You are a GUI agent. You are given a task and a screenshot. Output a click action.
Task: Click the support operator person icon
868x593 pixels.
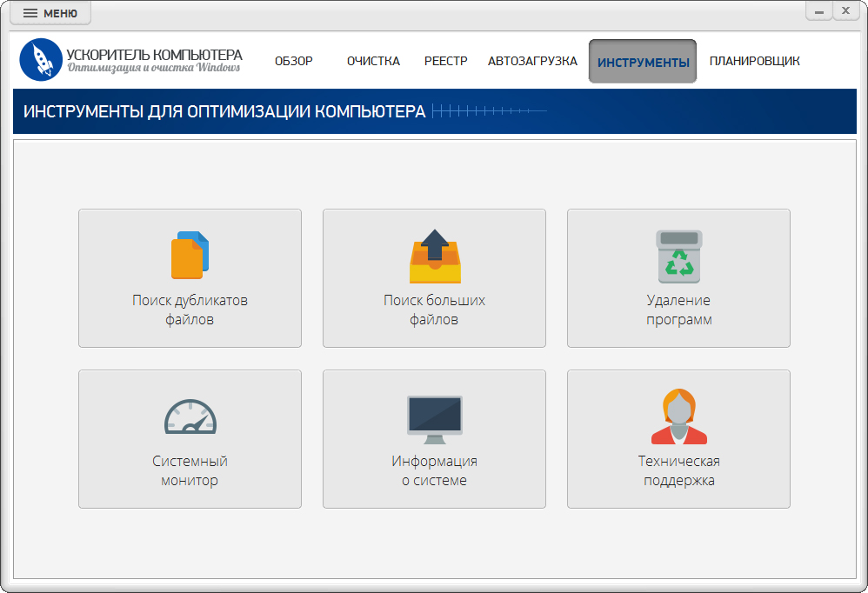click(678, 417)
